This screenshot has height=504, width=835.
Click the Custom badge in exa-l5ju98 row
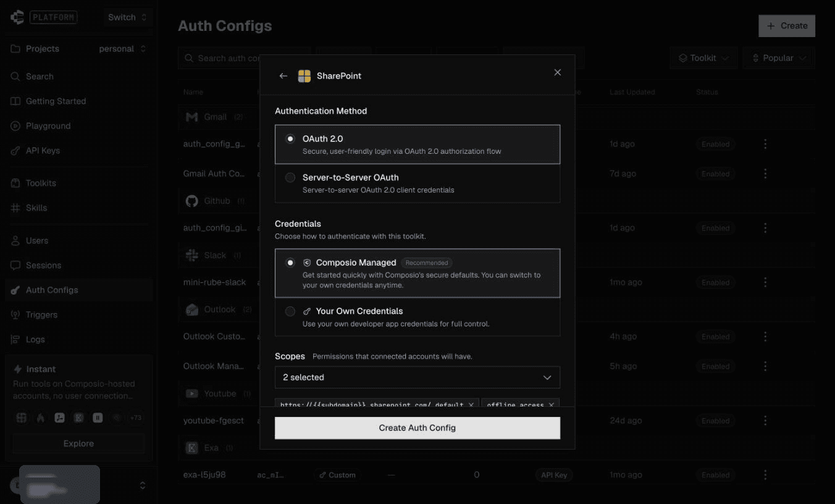point(337,475)
